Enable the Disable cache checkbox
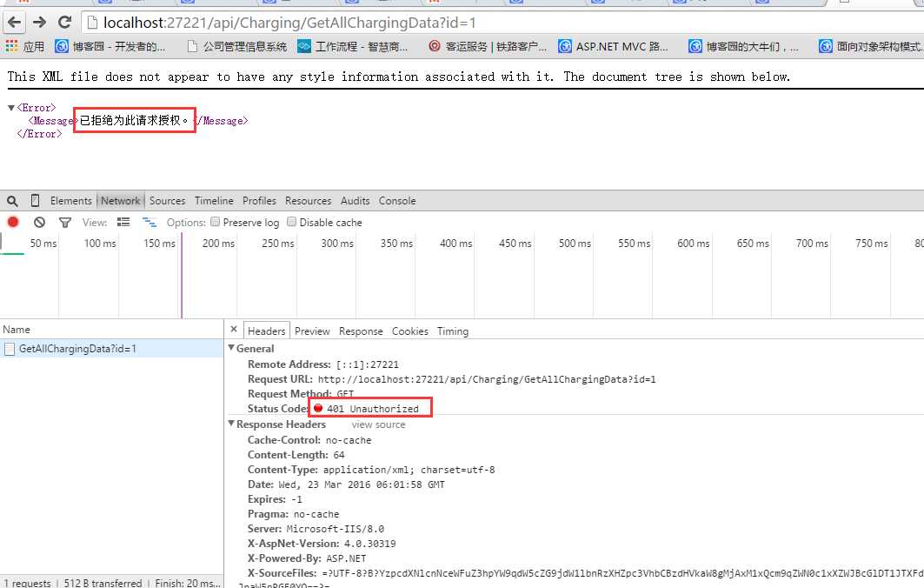924x588 pixels. pos(291,222)
